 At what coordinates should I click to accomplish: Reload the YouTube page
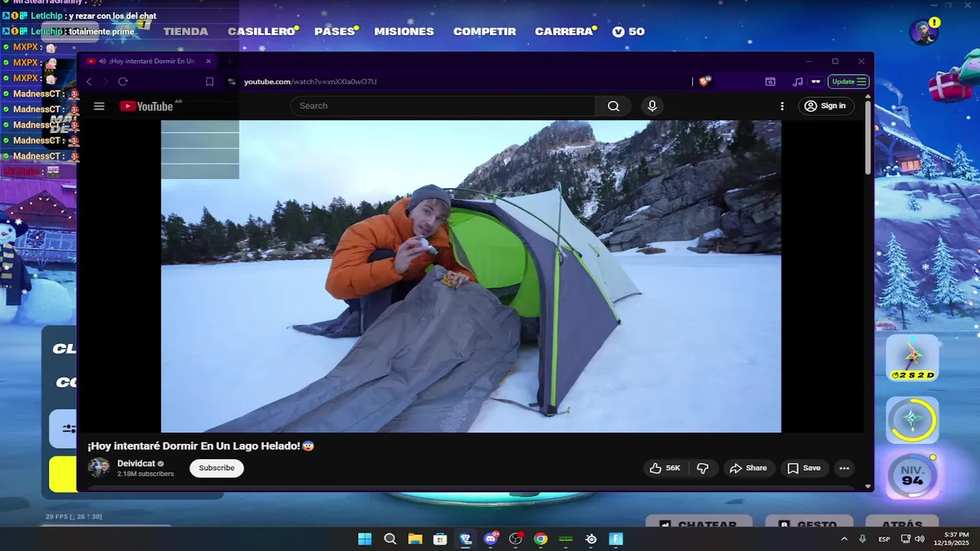point(122,82)
